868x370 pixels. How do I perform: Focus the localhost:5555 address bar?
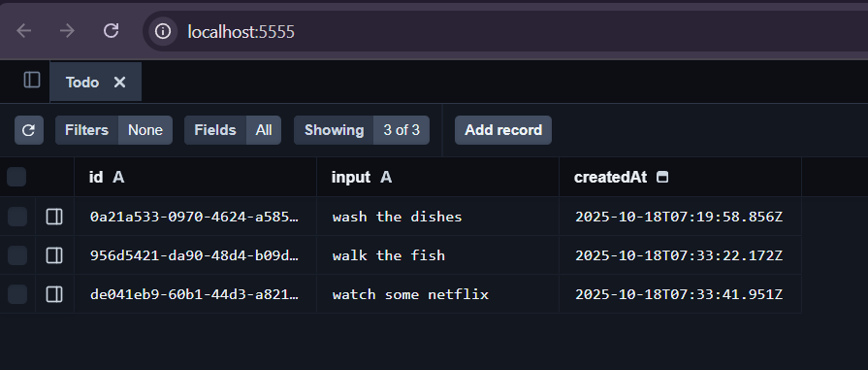tap(505, 31)
